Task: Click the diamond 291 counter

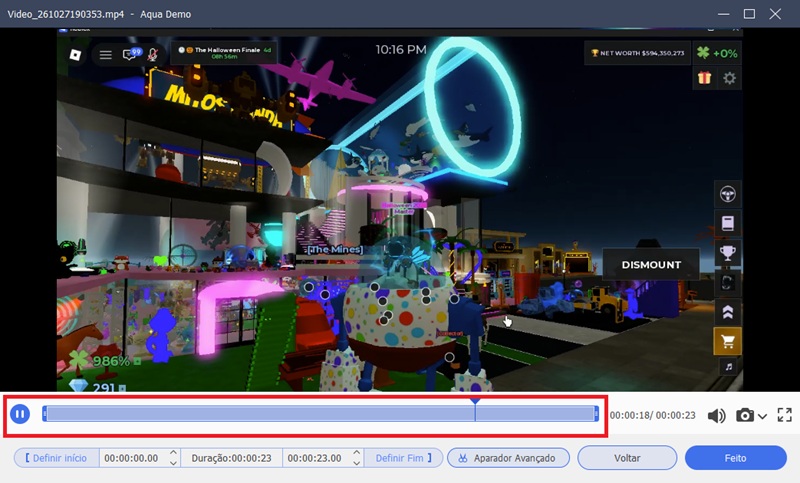Action: coord(98,386)
